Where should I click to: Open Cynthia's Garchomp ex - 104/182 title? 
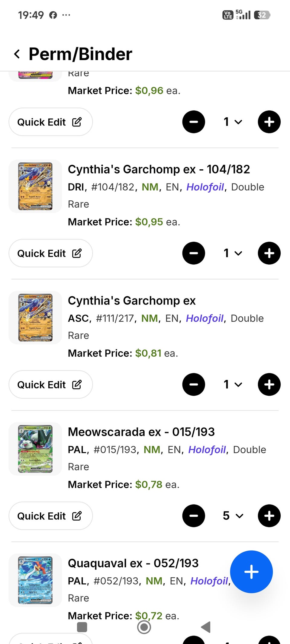159,169
